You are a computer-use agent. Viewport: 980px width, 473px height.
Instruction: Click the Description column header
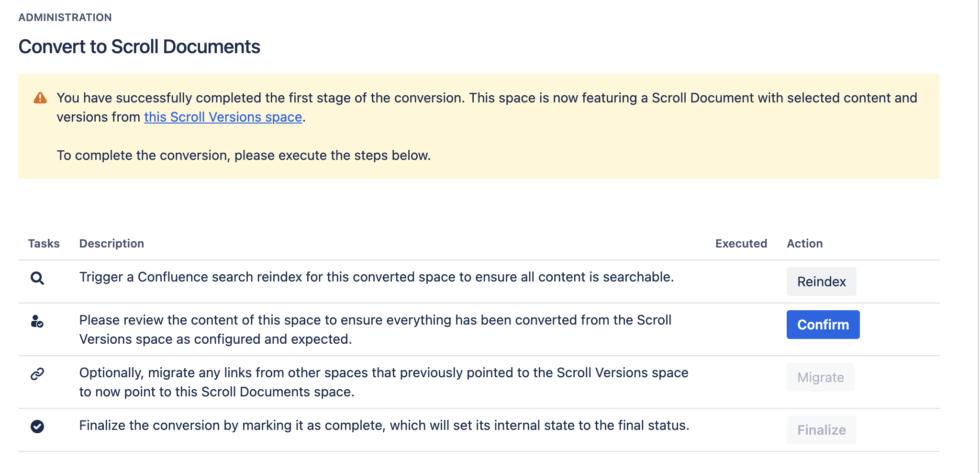point(111,244)
